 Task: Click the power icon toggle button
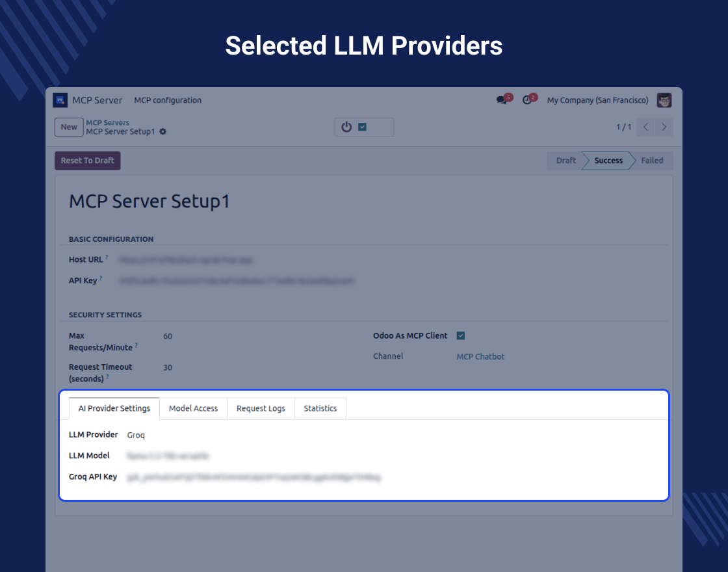click(346, 127)
